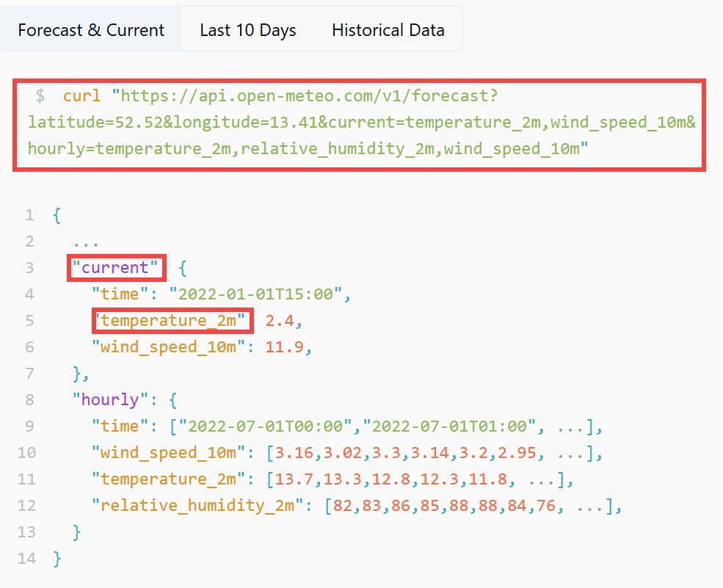723x588 pixels.
Task: Click the humidity value 82
Action: pos(342,506)
